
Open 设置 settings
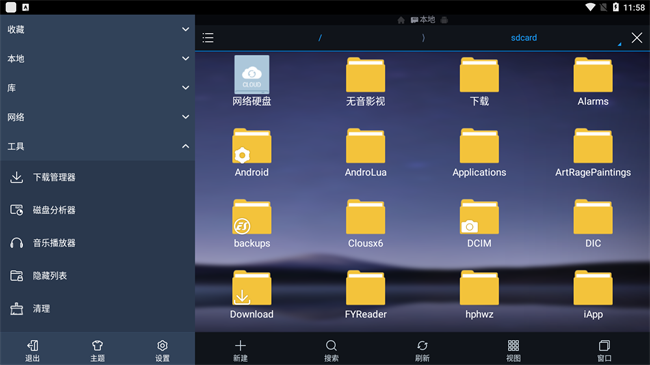coord(162,350)
